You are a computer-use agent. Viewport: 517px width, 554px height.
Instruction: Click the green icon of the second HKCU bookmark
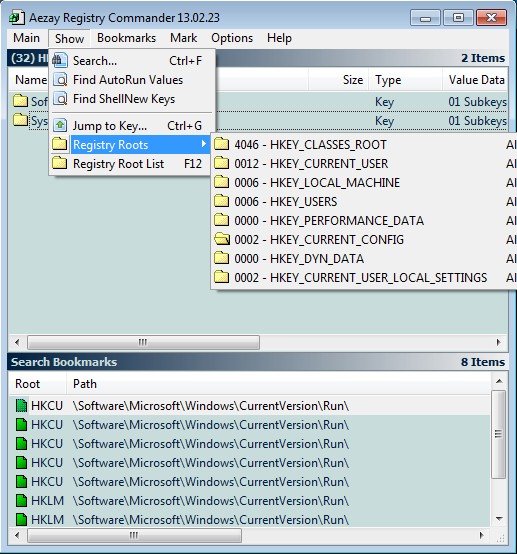tap(22, 425)
